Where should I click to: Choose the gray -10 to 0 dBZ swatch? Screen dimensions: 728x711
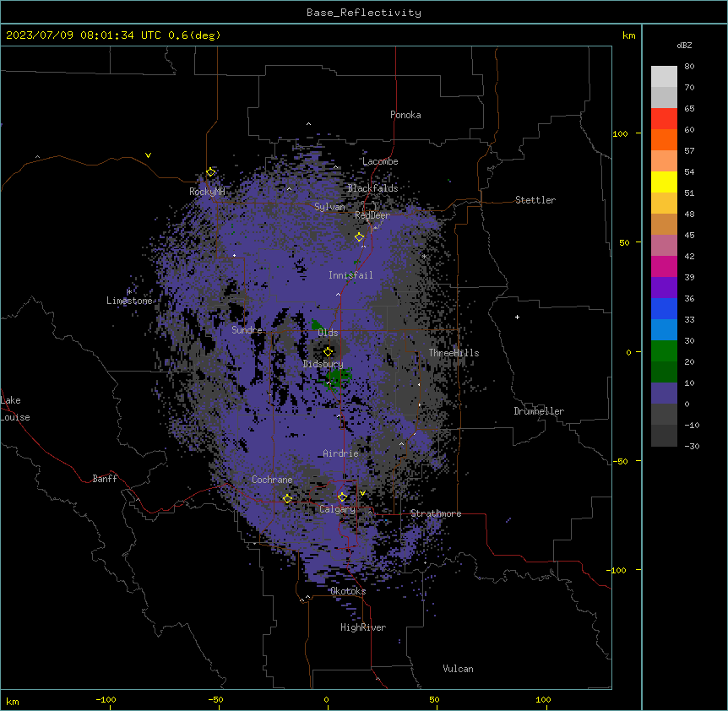(664, 415)
